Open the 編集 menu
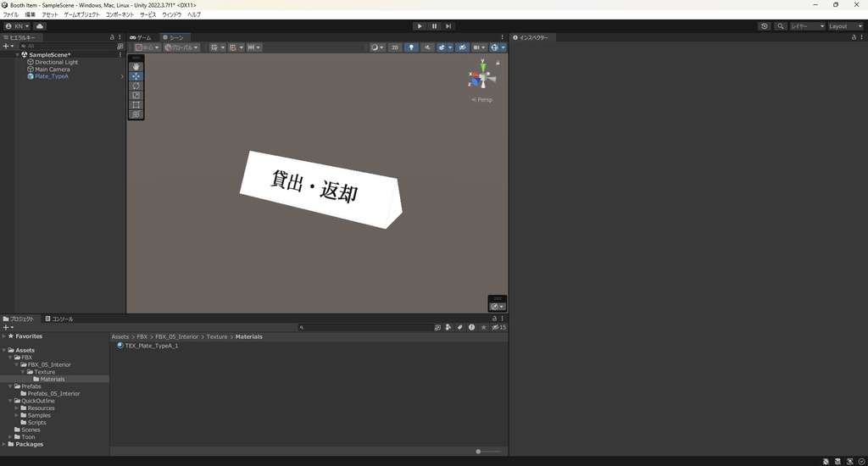 (x=30, y=14)
